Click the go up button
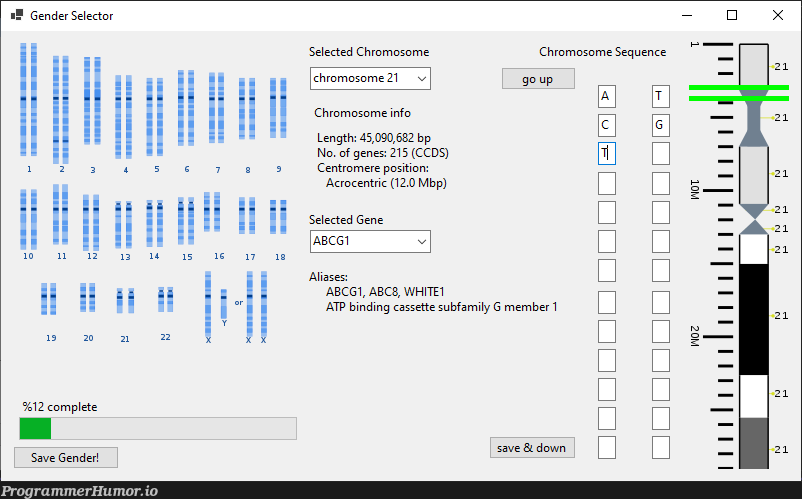The width and height of the screenshot is (802, 499). point(538,79)
